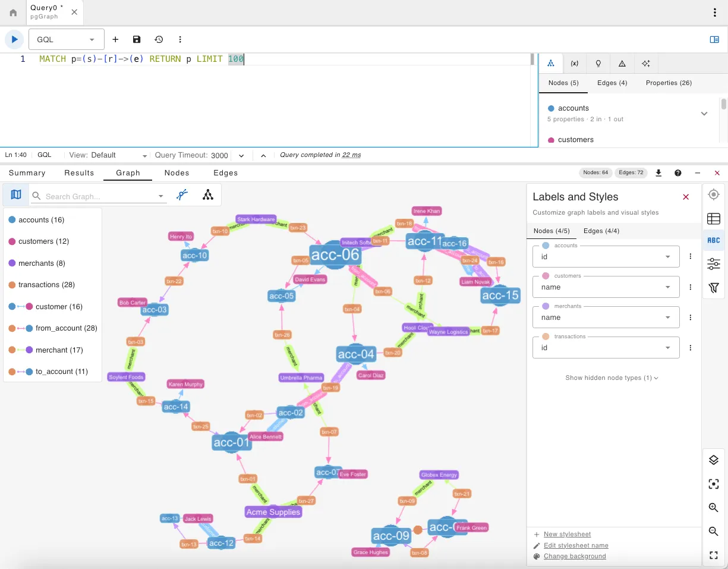Switch to the lower Nodes results tab
This screenshot has width=728, height=569.
pyautogui.click(x=177, y=173)
